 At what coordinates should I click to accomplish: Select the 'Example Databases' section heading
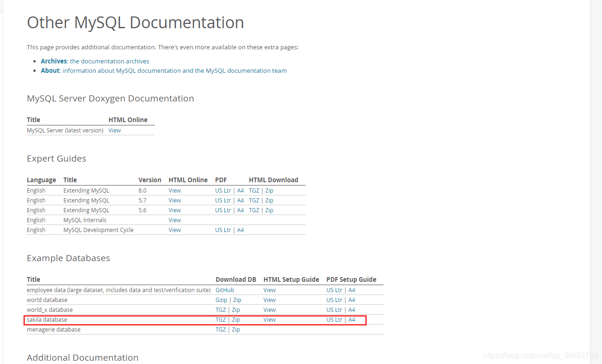click(69, 258)
